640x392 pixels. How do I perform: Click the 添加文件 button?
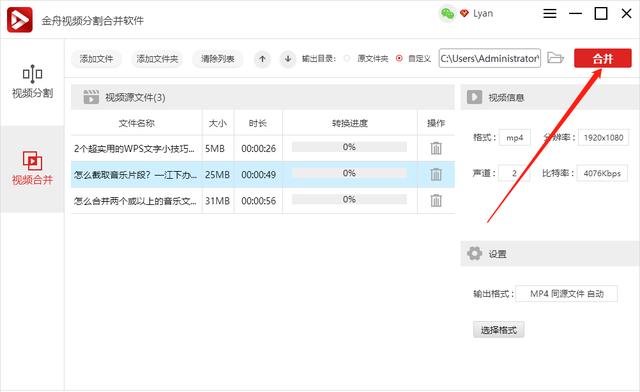(x=96, y=59)
